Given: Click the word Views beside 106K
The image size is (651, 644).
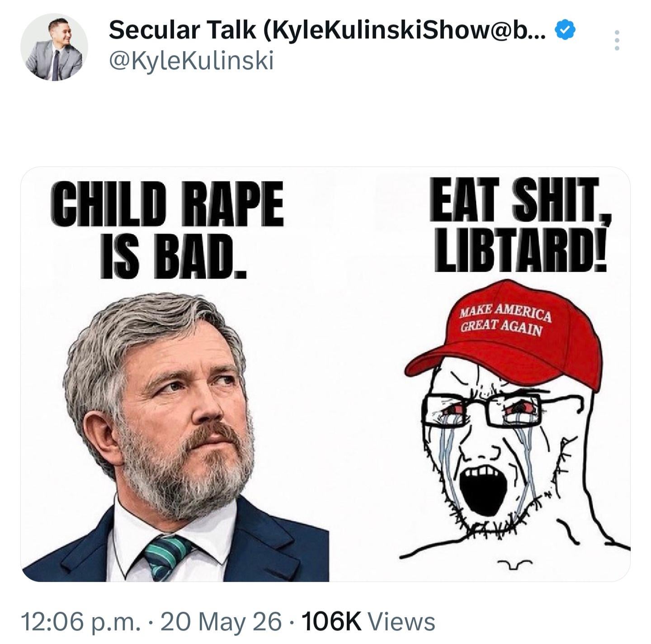Looking at the screenshot, I should (402, 621).
